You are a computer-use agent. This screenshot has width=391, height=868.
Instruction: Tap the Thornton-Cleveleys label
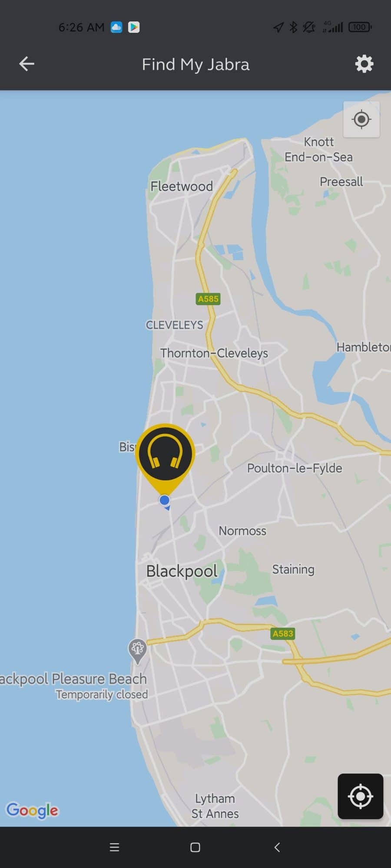tap(214, 353)
